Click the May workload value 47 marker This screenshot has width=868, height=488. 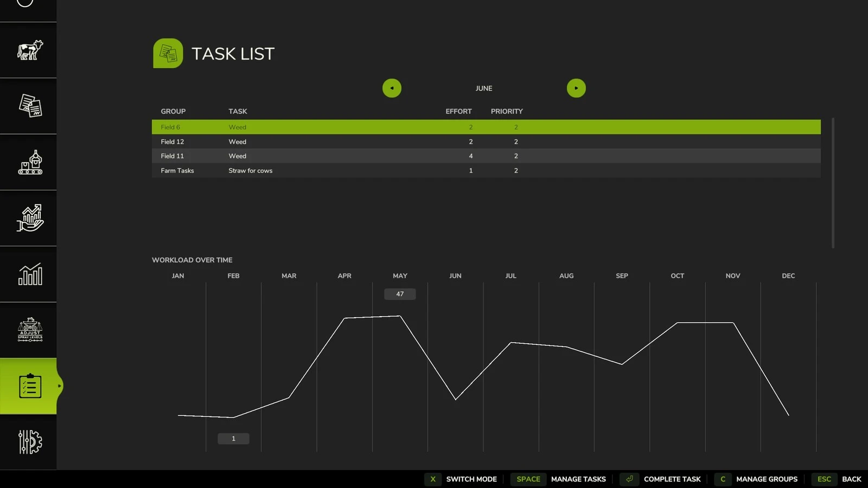point(399,294)
